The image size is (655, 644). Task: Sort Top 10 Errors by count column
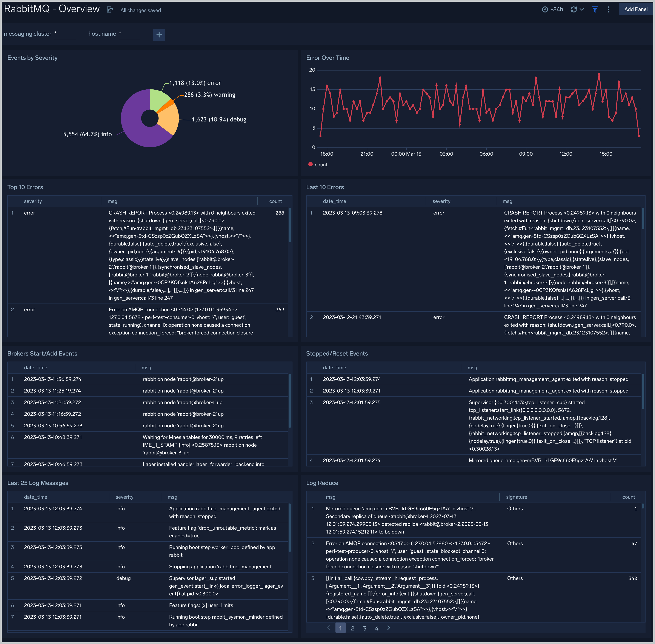click(x=275, y=201)
